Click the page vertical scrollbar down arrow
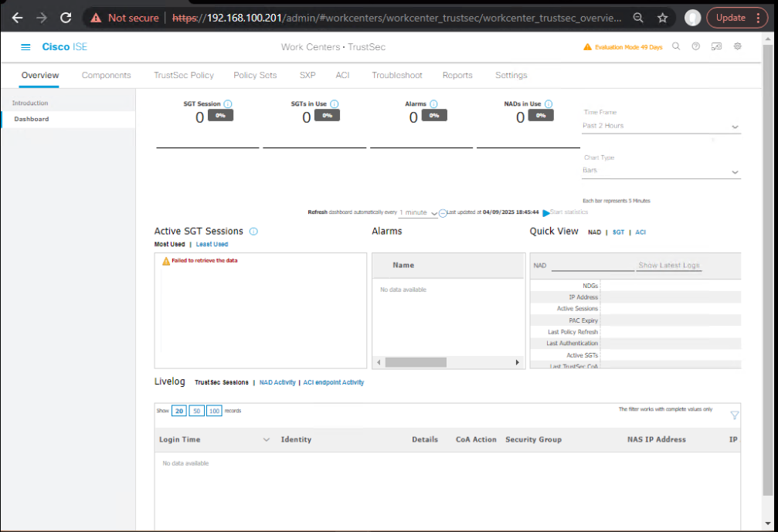 768,523
